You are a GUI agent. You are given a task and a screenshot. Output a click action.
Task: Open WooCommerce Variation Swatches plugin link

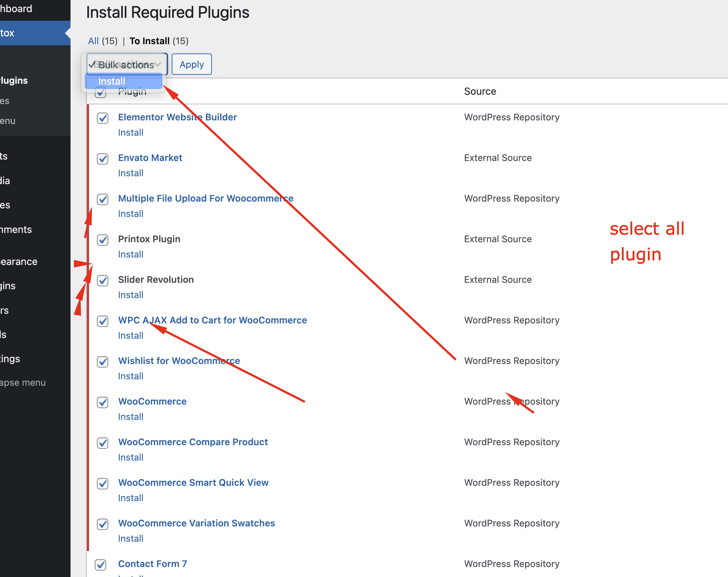pos(196,523)
